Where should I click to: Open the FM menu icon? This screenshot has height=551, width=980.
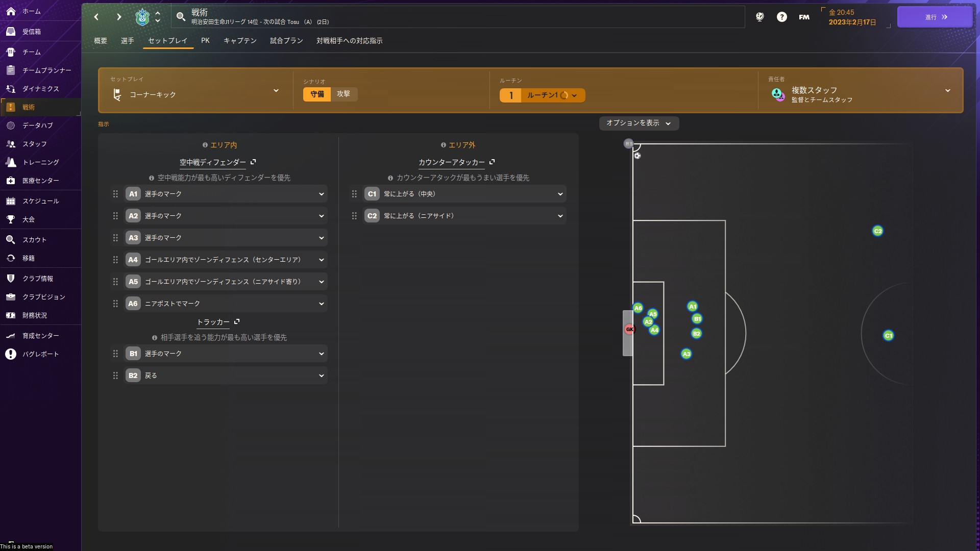804,17
